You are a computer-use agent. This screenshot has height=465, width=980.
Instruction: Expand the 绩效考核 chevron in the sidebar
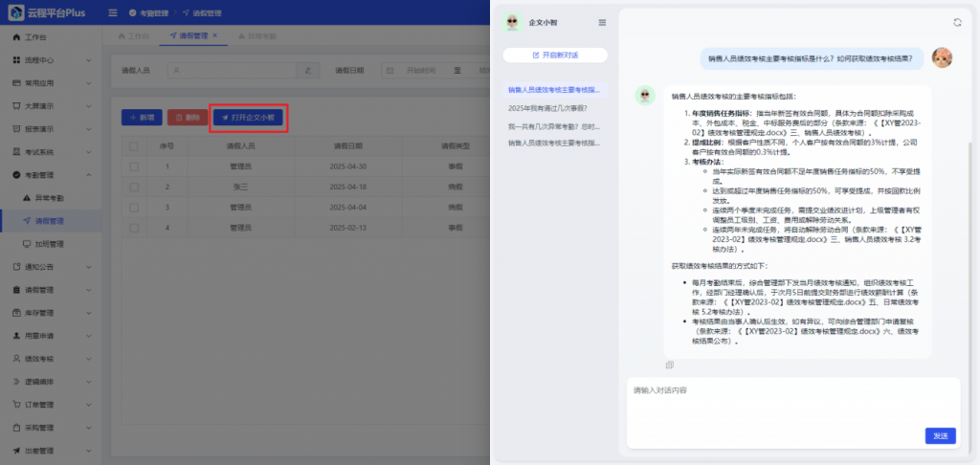[88, 359]
